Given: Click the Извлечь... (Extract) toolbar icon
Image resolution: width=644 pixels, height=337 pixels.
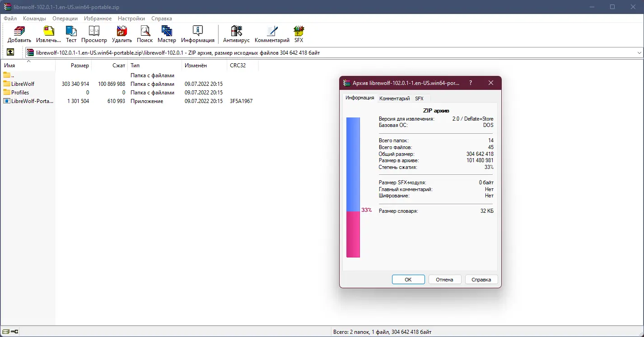Looking at the screenshot, I should [48, 31].
